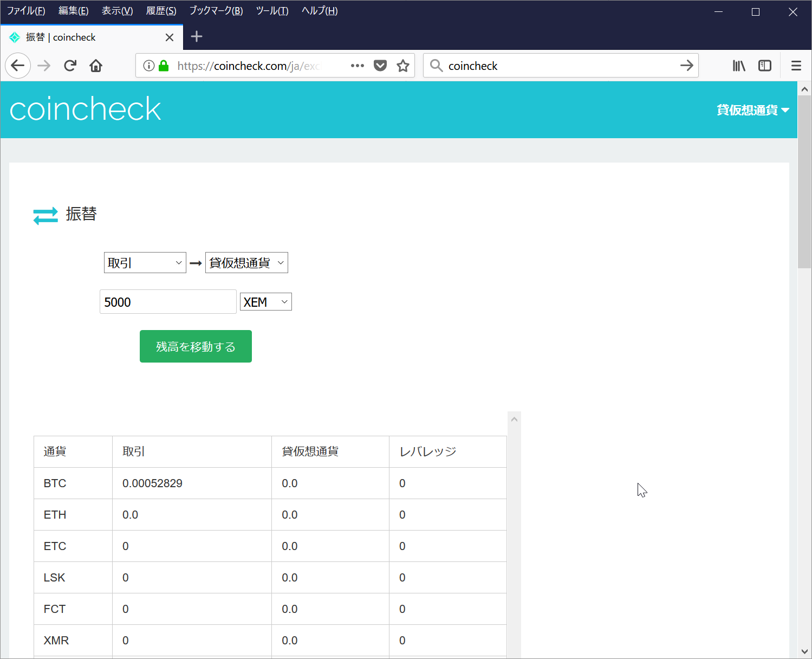The width and height of the screenshot is (812, 659).
Task: Open the ヘルプ menu
Action: pos(320,11)
